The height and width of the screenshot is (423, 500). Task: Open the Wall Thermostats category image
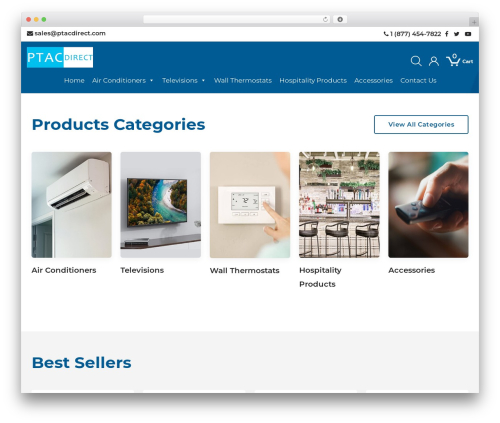click(x=250, y=205)
